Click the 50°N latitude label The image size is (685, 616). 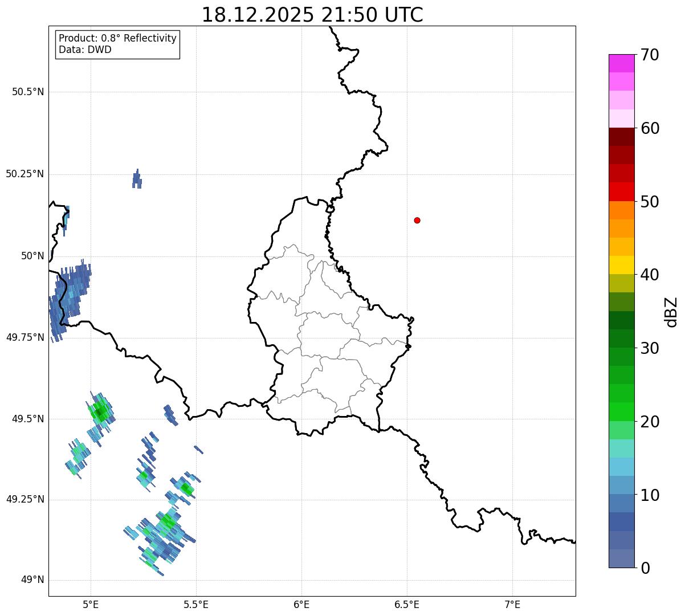(32, 256)
